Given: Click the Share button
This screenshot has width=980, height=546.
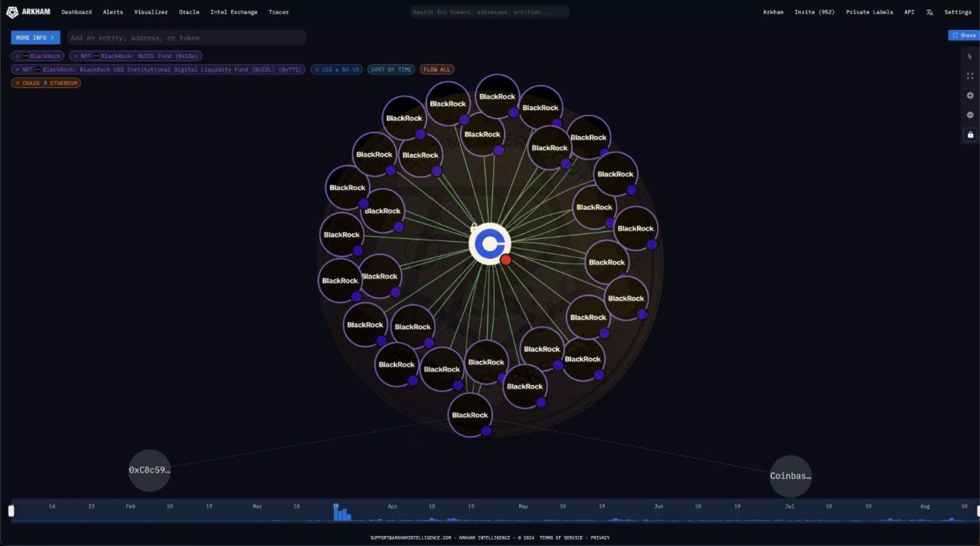Looking at the screenshot, I should [964, 35].
